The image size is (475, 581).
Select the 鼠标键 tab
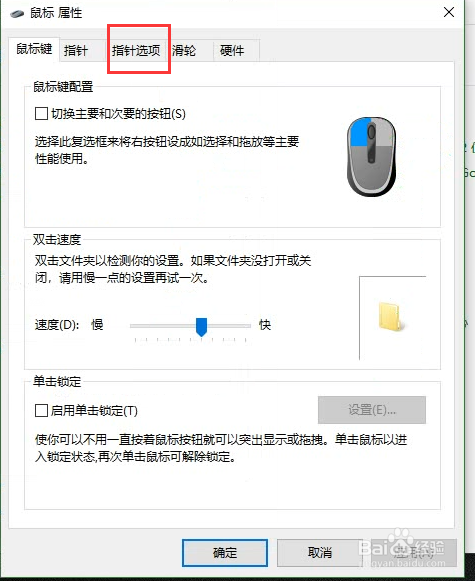(34, 49)
